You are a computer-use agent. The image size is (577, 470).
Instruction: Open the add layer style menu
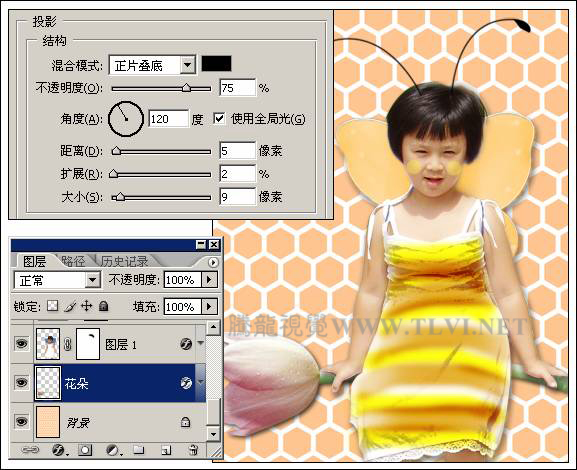(59, 450)
